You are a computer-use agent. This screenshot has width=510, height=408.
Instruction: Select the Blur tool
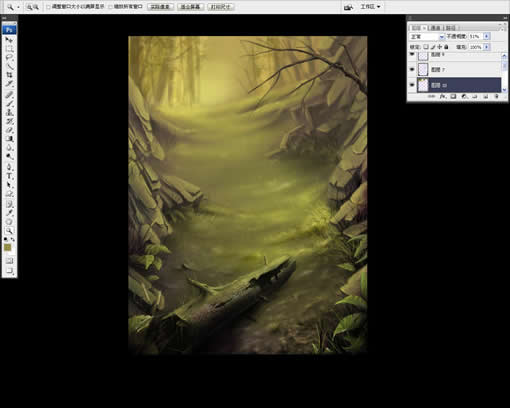(9, 147)
